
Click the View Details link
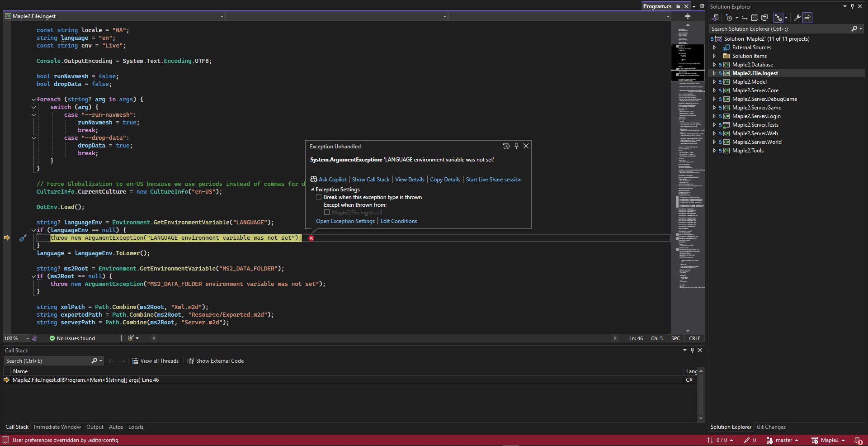410,180
